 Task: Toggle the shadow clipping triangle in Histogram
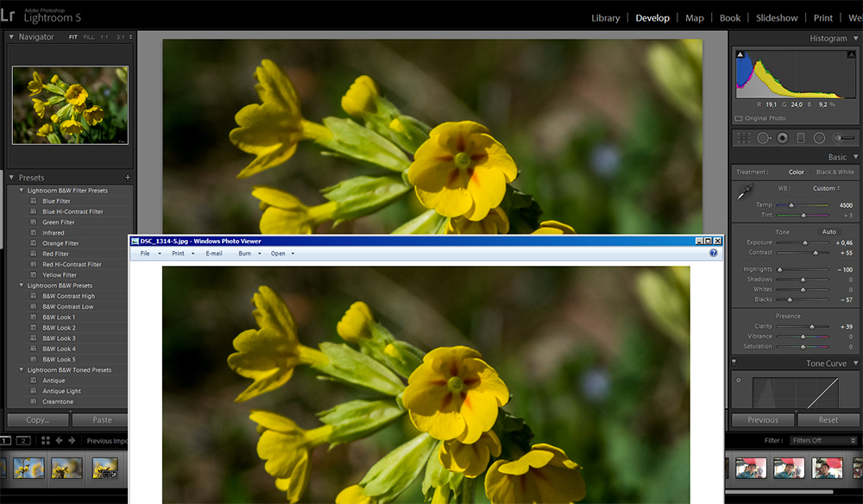pyautogui.click(x=740, y=54)
